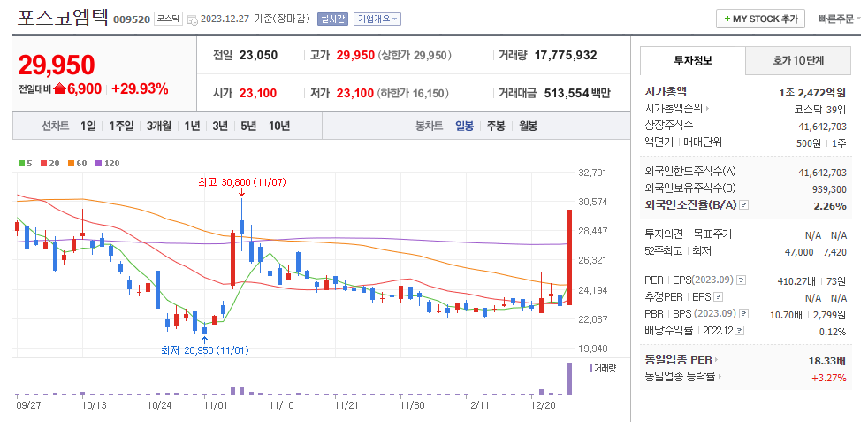Click the +29.93% change rate
The height and width of the screenshot is (422, 868).
[140, 88]
